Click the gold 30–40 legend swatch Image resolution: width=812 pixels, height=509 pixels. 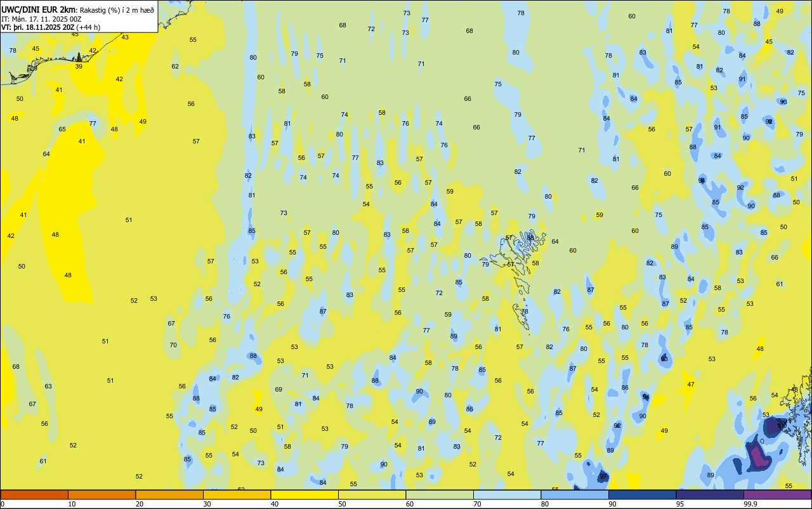tap(237, 494)
